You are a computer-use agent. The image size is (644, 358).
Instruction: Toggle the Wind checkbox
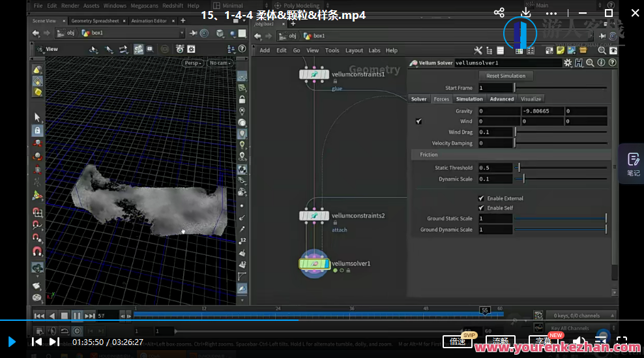(x=418, y=121)
